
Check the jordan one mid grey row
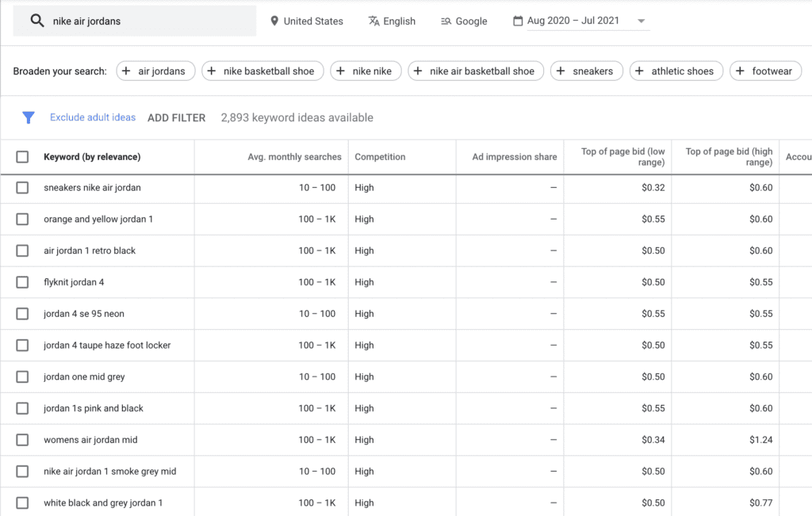(x=22, y=376)
